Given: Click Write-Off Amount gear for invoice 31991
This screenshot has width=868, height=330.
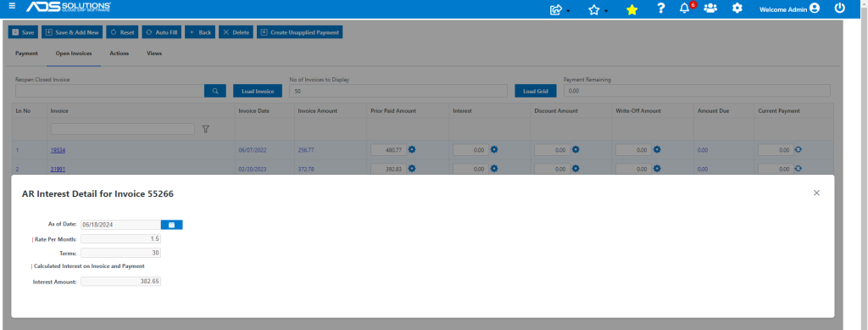Looking at the screenshot, I should (x=657, y=168).
